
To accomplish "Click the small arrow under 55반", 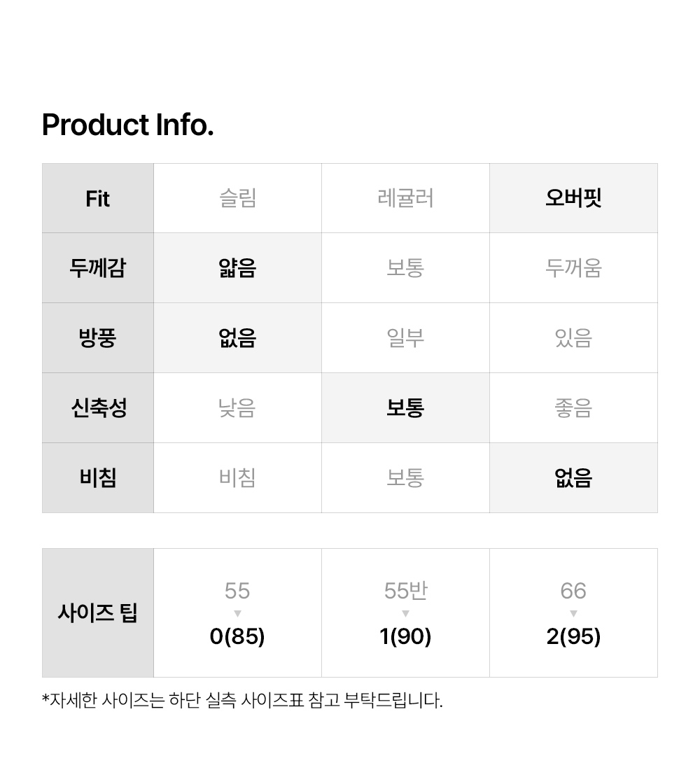I will (405, 614).
